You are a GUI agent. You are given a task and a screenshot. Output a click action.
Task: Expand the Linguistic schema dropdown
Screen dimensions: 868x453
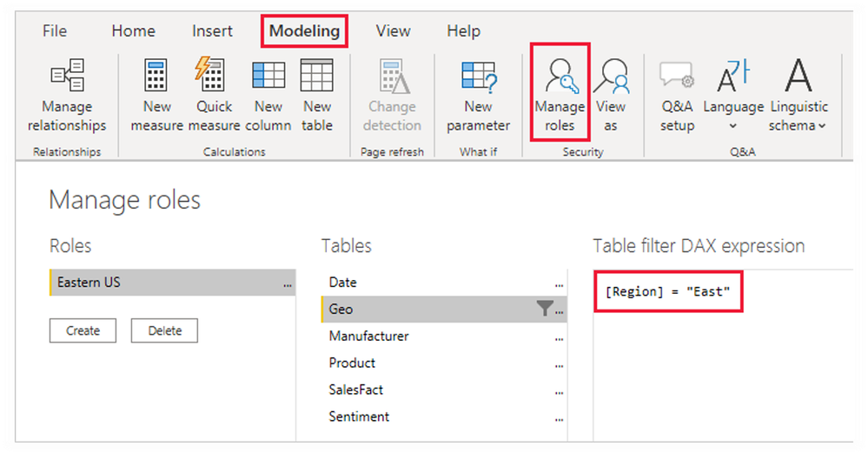[x=798, y=97]
